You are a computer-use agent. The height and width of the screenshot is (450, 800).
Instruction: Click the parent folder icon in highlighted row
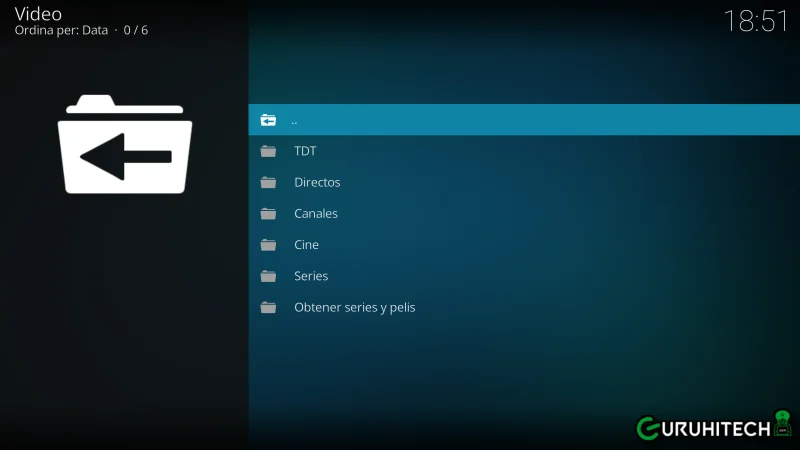[x=268, y=120]
